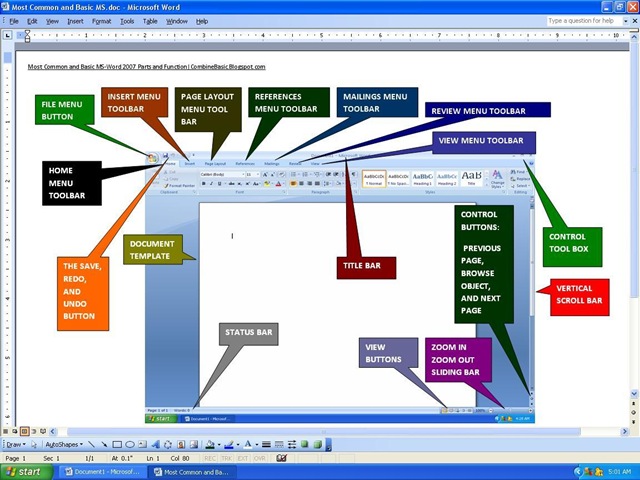The height and width of the screenshot is (480, 640).
Task: Open the File menu
Action: coord(14,21)
